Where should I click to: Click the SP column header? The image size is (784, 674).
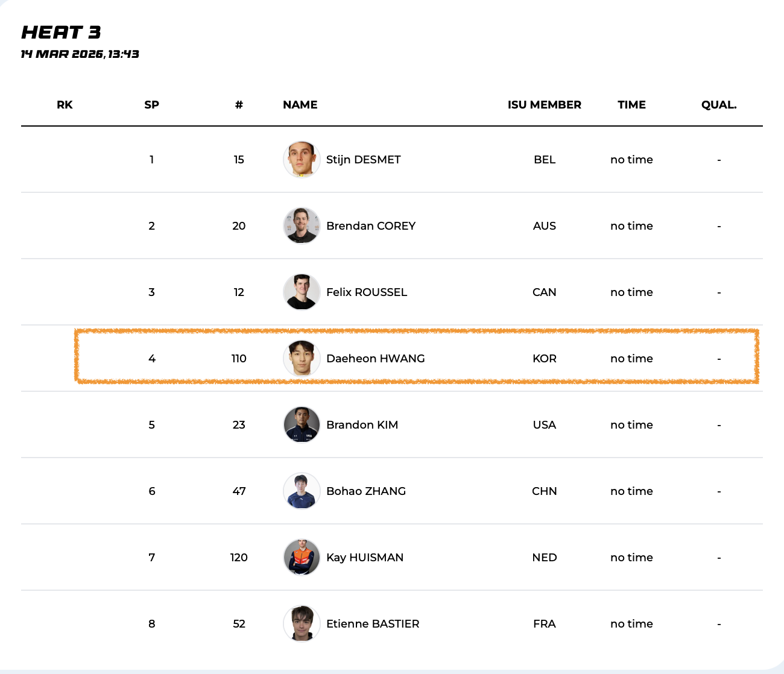coord(151,105)
